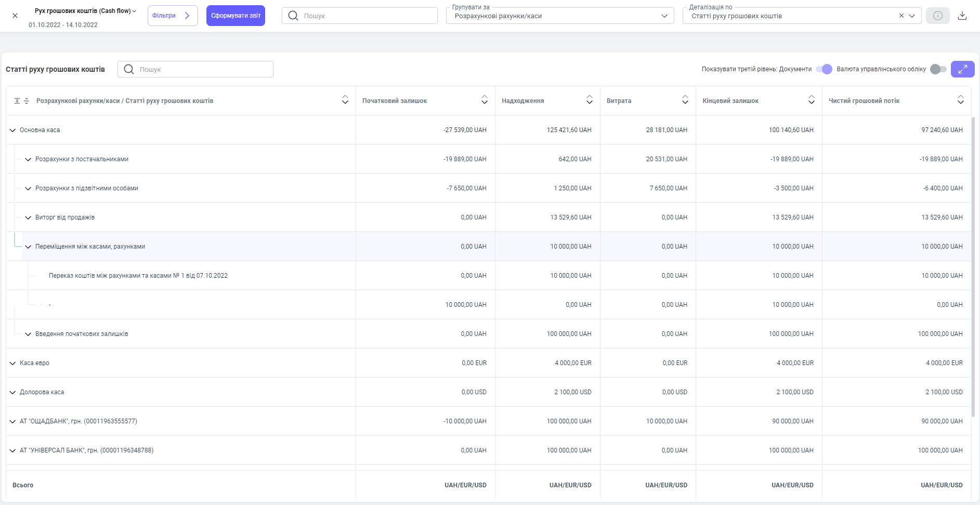Open document 'Переказ коштів' № 1 row
This screenshot has height=505, width=980.
[138, 276]
